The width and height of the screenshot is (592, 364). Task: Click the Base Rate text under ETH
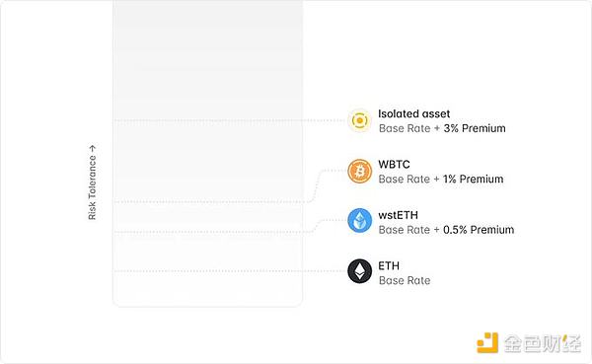[x=405, y=280]
